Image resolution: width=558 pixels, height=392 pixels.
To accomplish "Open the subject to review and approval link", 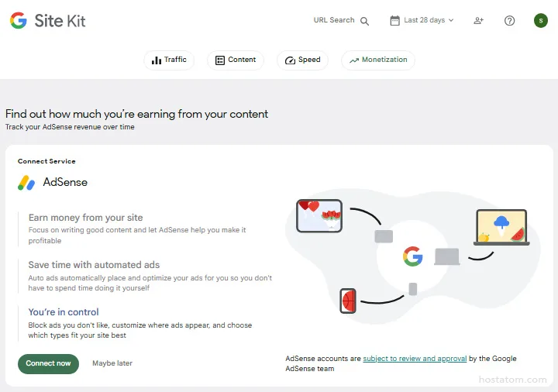I will 415,359.
